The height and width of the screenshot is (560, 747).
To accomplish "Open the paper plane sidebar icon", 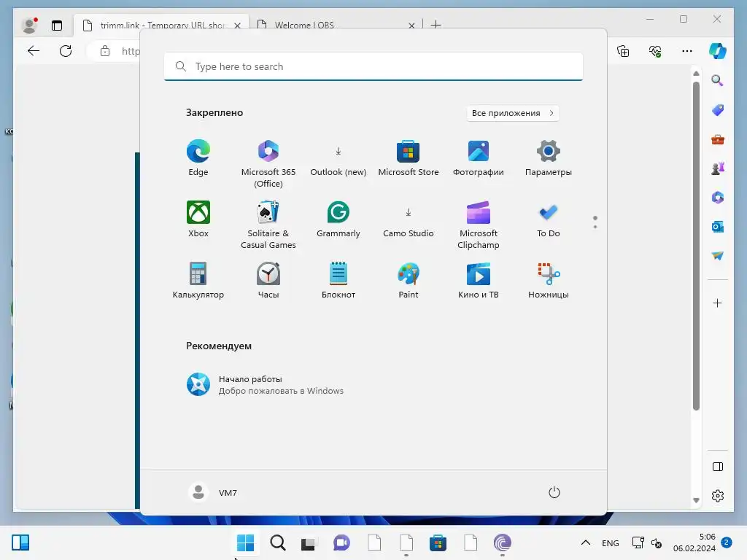I will [718, 256].
